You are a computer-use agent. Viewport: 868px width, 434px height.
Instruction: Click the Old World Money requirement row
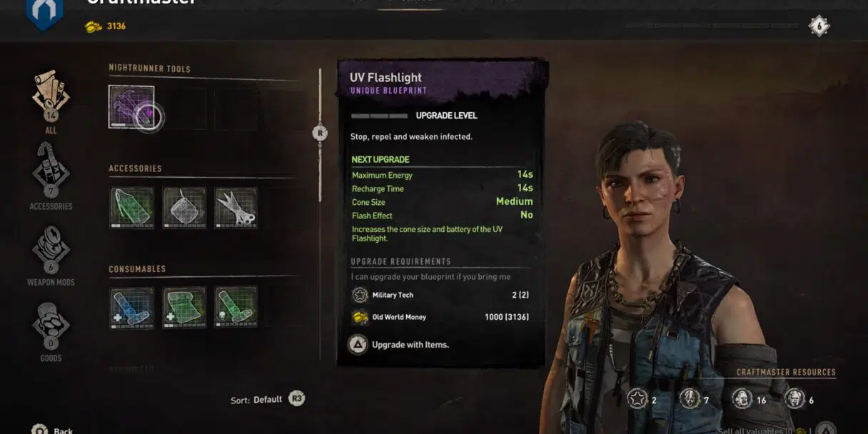pos(440,317)
